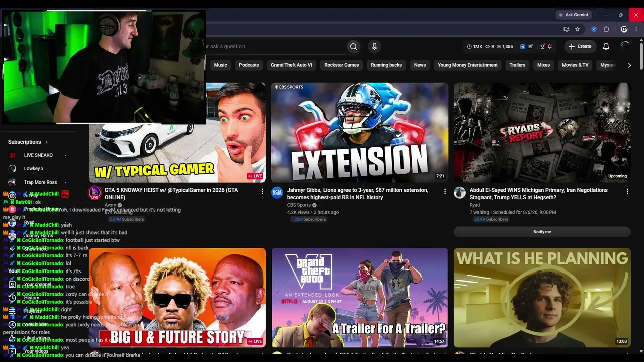Open the CBS Sports channel avatar
Viewport: 644px width, 362px height.
pyautogui.click(x=277, y=193)
